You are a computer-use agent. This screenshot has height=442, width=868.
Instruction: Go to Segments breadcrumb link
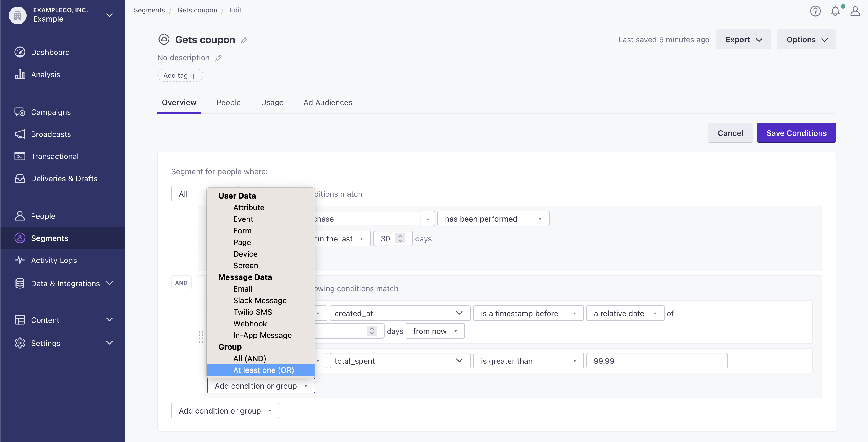click(x=149, y=10)
